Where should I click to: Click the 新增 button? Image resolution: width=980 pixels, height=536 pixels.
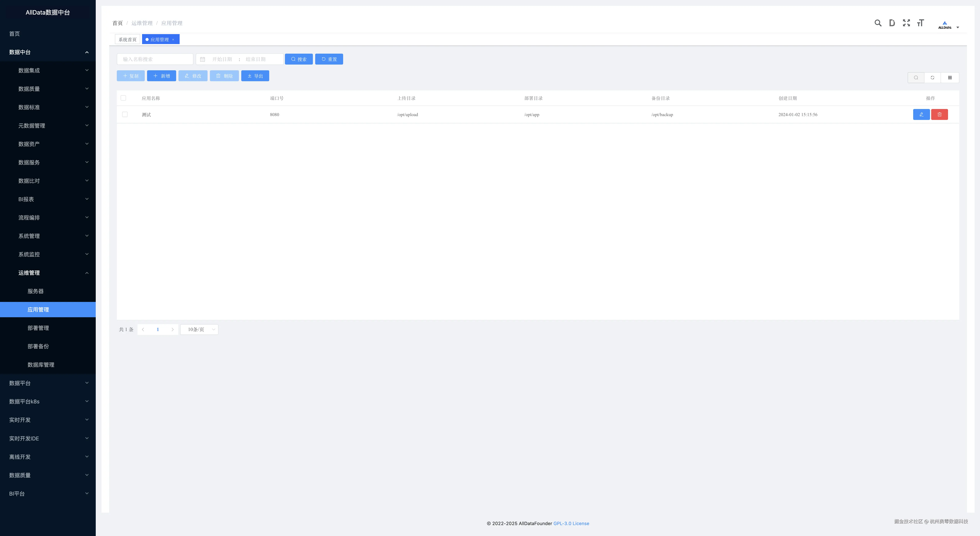coord(161,76)
